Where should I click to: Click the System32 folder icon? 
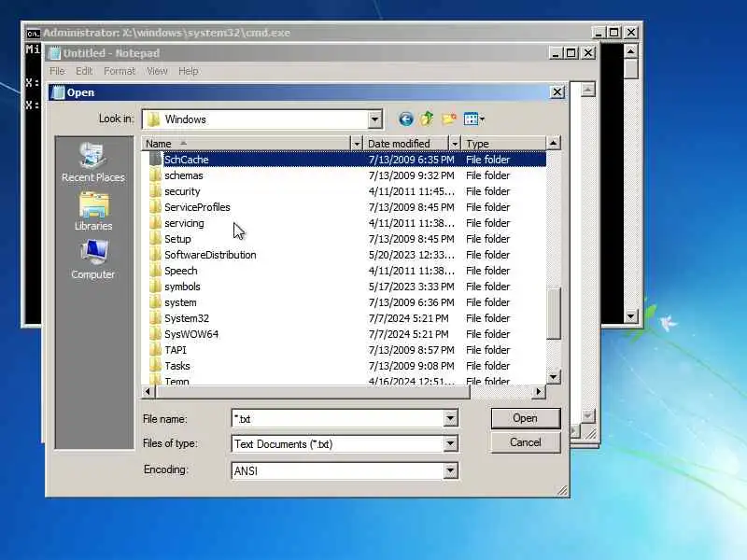155,318
